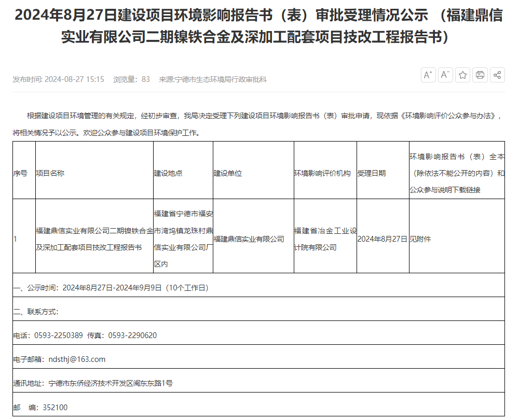Click the 通讯地址 mailing address row
The image size is (519, 420).
tap(93, 384)
